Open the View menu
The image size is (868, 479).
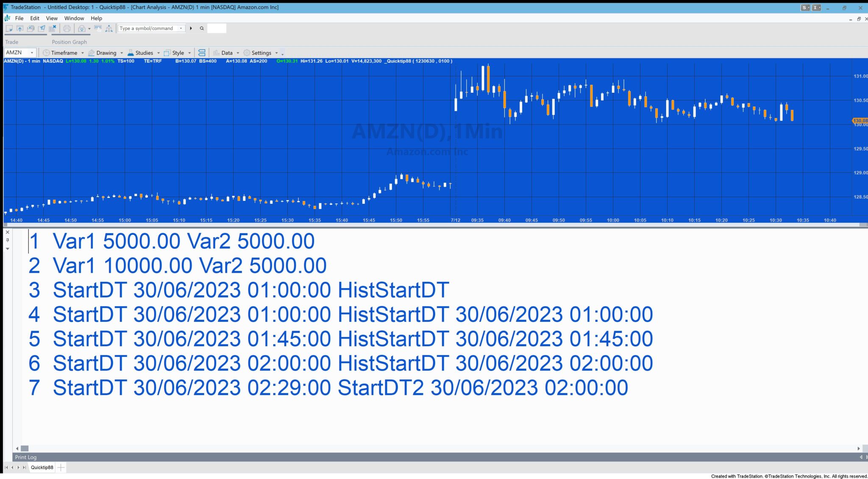pyautogui.click(x=51, y=18)
